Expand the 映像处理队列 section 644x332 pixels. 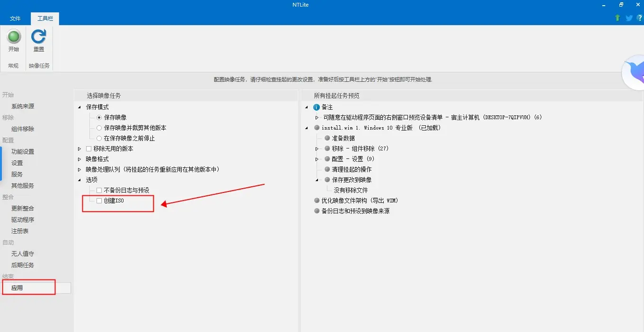click(x=79, y=169)
